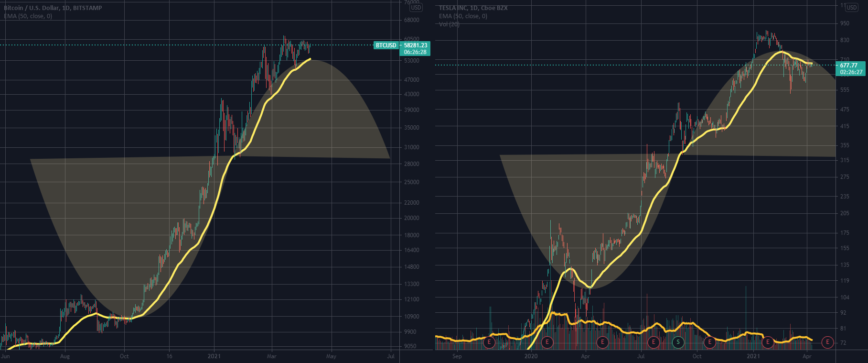The width and height of the screenshot is (868, 363).
Task: Click the earnings marker just after Oct 2020
Action: click(710, 342)
